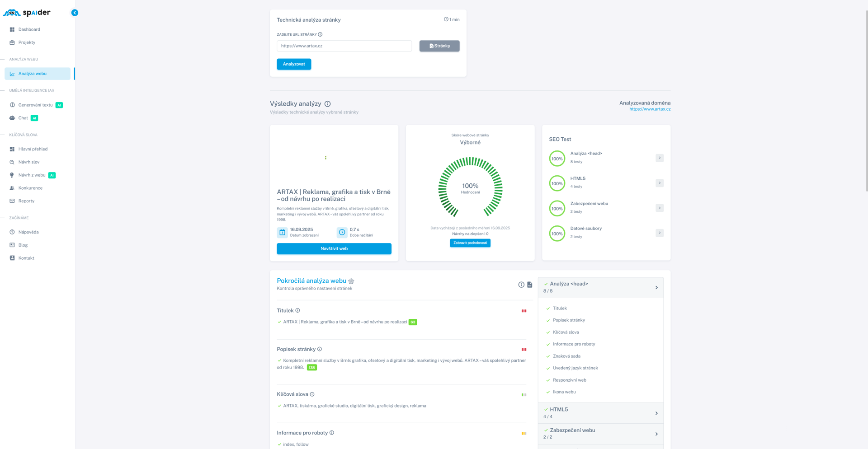Click the info icon next to Popisek stránky
This screenshot has height=449, width=868.
tap(320, 349)
